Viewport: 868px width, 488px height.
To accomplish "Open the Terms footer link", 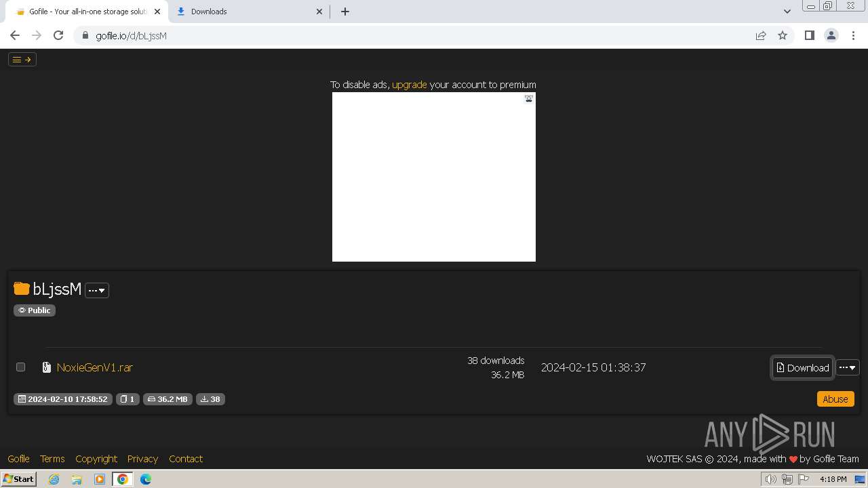I will [x=52, y=459].
